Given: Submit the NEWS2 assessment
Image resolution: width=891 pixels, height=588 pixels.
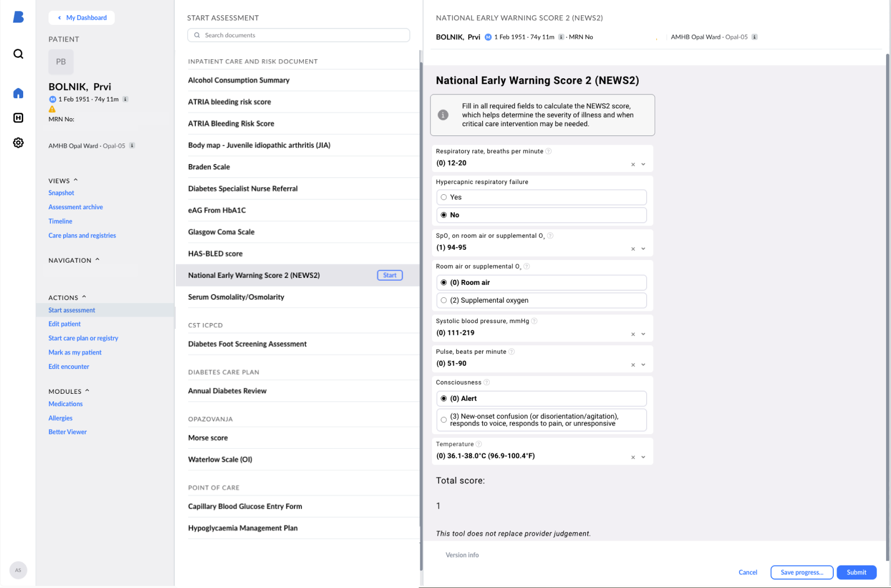Looking at the screenshot, I should click(x=856, y=572).
